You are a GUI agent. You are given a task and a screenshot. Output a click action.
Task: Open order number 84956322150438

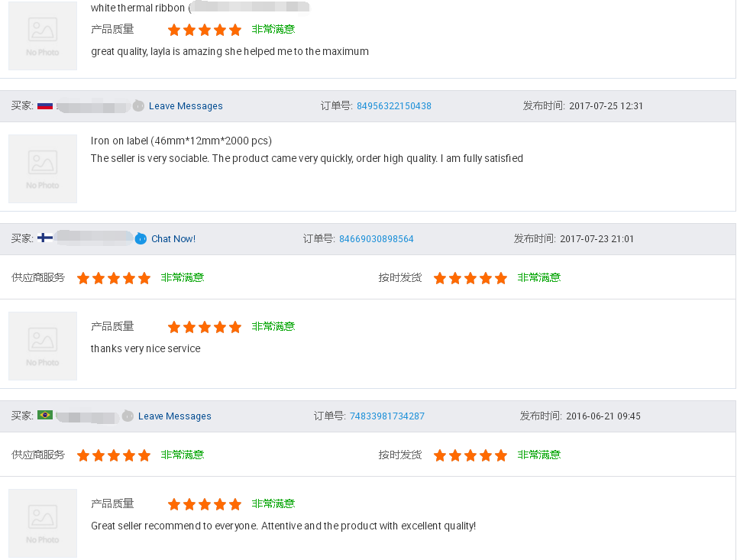393,106
